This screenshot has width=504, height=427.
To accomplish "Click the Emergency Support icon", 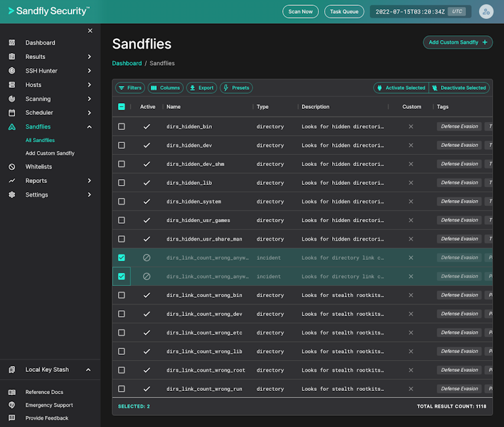I will [x=12, y=405].
